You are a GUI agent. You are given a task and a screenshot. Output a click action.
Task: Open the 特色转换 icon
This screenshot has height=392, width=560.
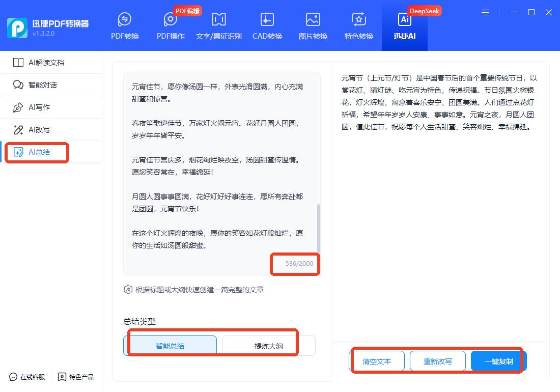point(359,20)
